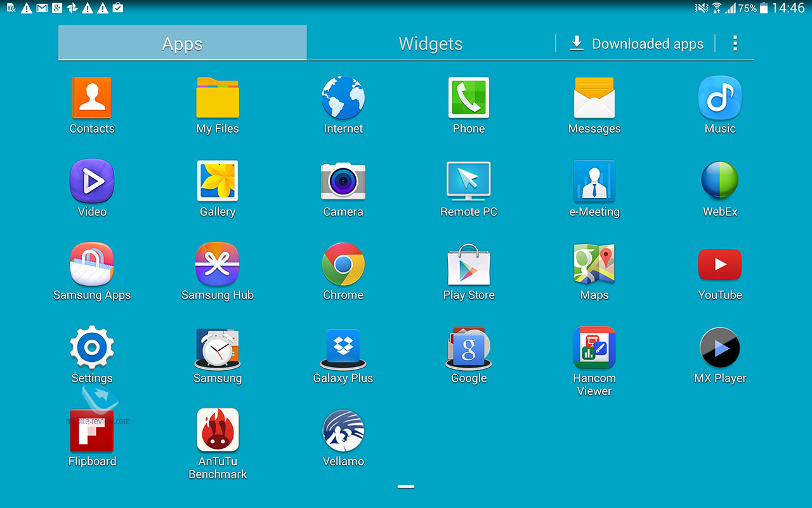Image resolution: width=812 pixels, height=508 pixels.
Task: Open the three-dot overflow menu
Action: pyautogui.click(x=735, y=43)
